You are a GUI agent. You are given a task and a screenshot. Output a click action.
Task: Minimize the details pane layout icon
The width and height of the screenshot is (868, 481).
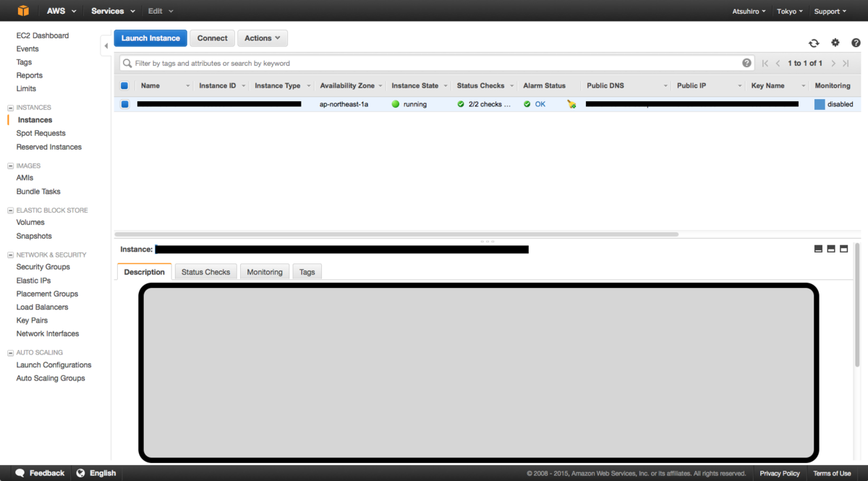tap(818, 249)
